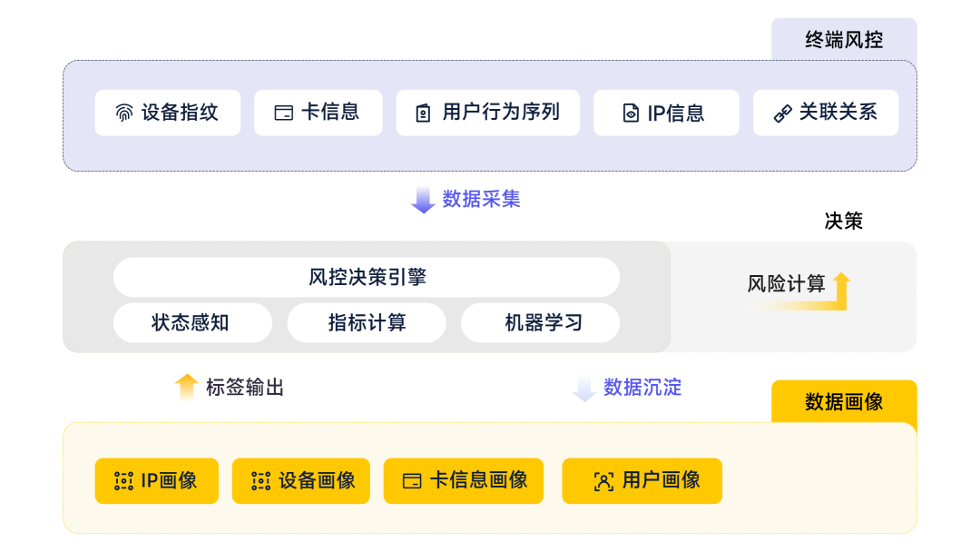The width and height of the screenshot is (980, 552).
Task: Select the 终端风控 tab
Action: click(844, 40)
